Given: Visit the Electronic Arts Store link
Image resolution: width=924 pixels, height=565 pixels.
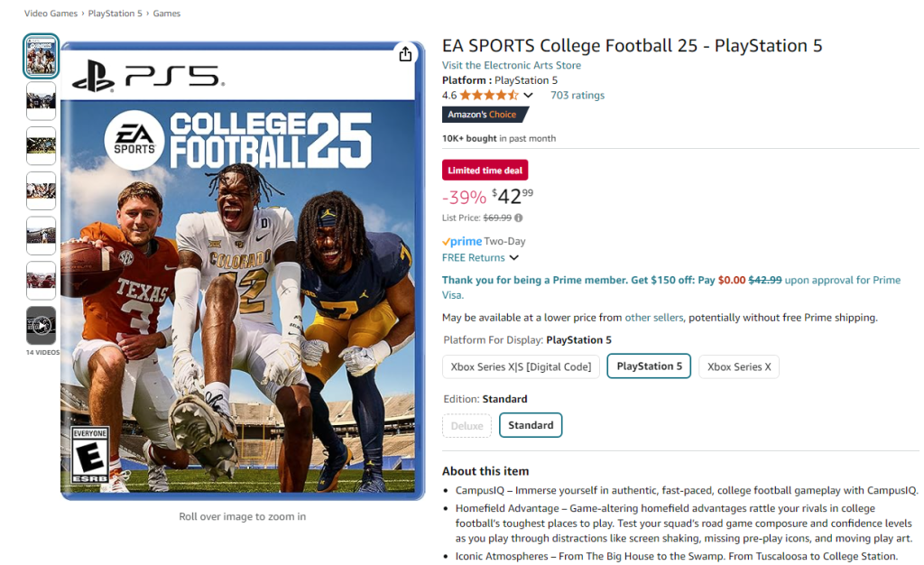Looking at the screenshot, I should click(x=512, y=65).
